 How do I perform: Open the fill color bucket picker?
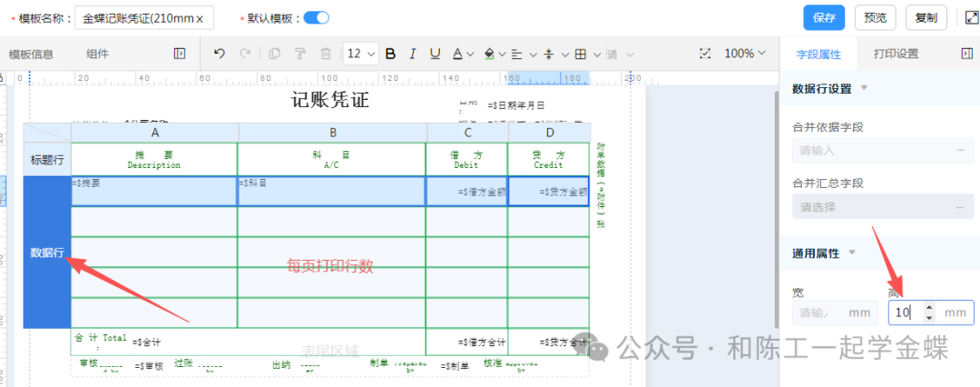[x=490, y=54]
